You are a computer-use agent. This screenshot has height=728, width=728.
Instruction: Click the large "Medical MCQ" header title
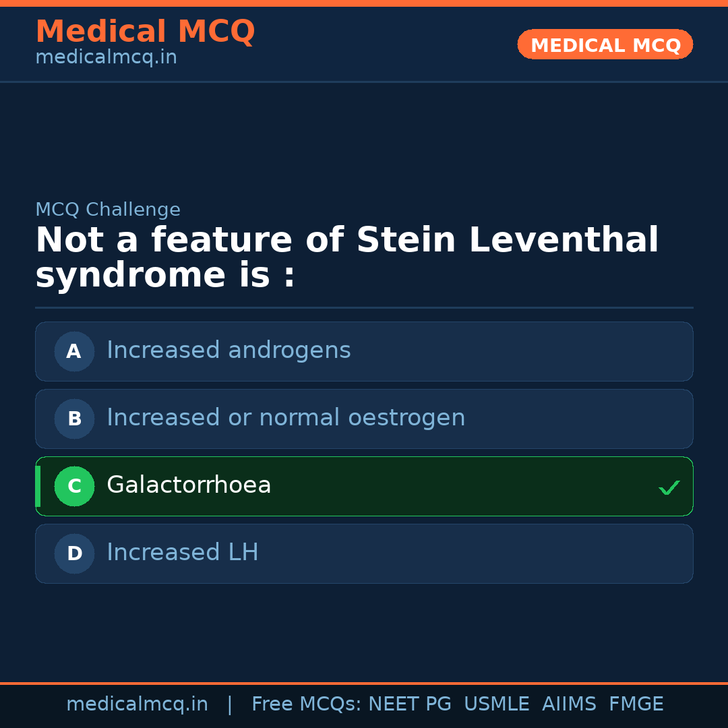[x=145, y=32]
